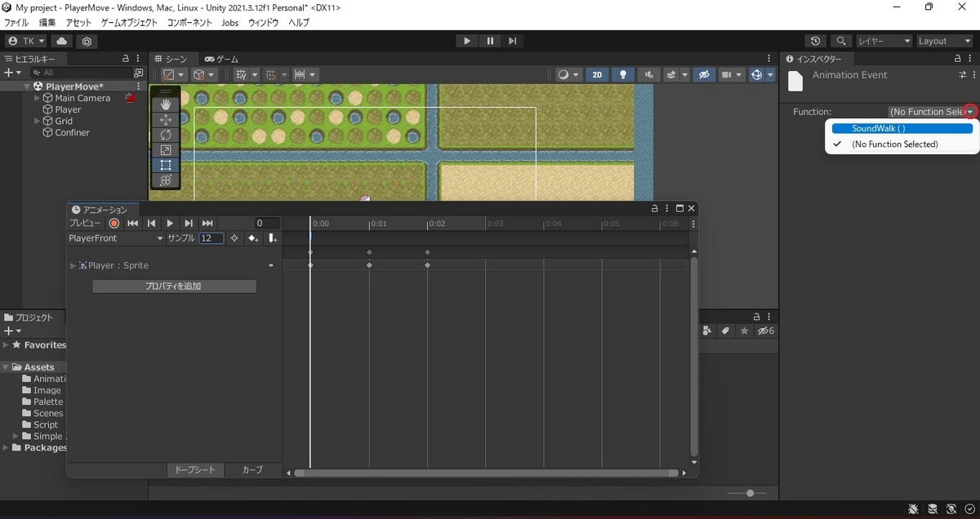The width and height of the screenshot is (980, 519).
Task: Toggle hidden objects visibility in scene toolbar
Action: pyautogui.click(x=703, y=74)
